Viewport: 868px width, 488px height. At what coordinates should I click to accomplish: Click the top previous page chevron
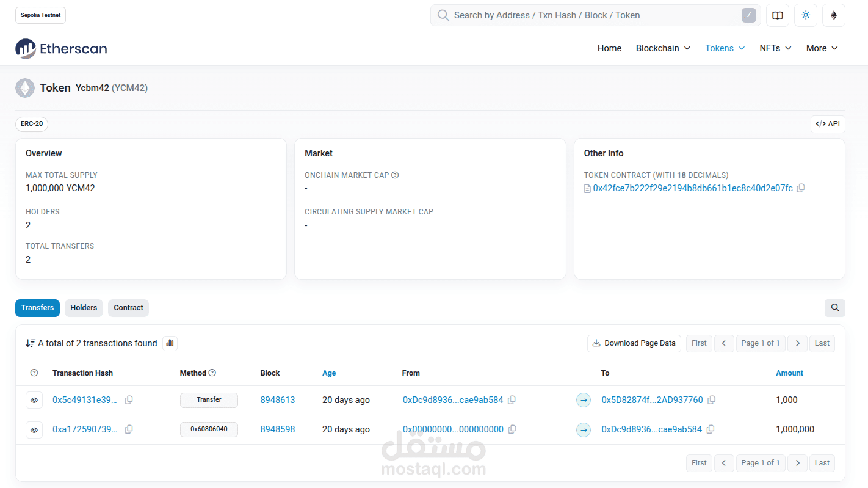point(724,343)
